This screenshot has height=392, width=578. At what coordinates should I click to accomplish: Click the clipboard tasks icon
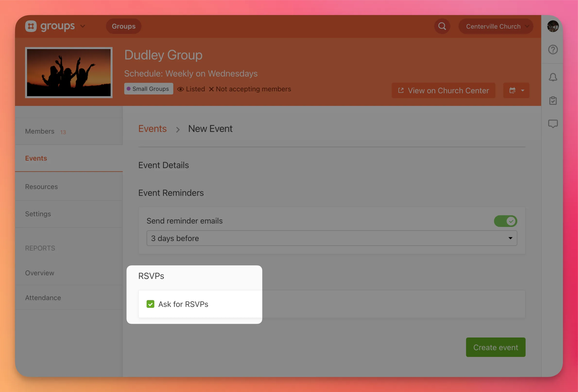tap(553, 100)
